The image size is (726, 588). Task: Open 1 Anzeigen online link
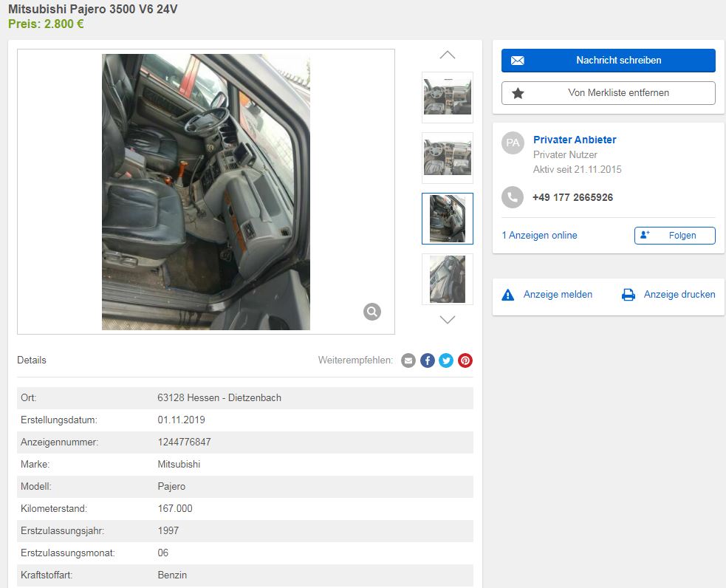[539, 235]
